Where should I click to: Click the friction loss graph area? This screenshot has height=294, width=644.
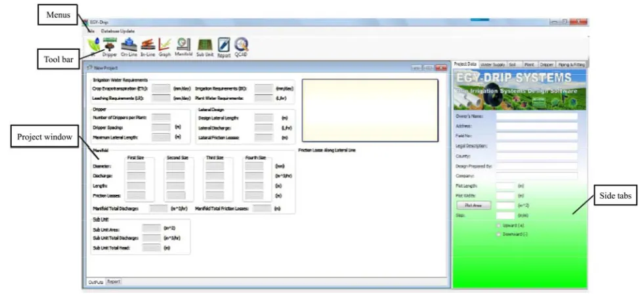370,110
